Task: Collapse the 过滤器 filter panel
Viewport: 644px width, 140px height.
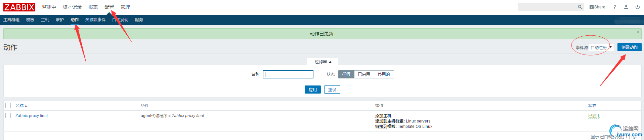Action: [323, 62]
